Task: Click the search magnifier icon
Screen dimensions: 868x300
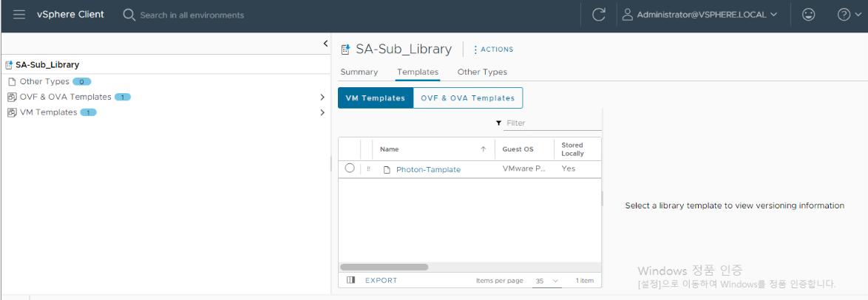Action: (129, 15)
